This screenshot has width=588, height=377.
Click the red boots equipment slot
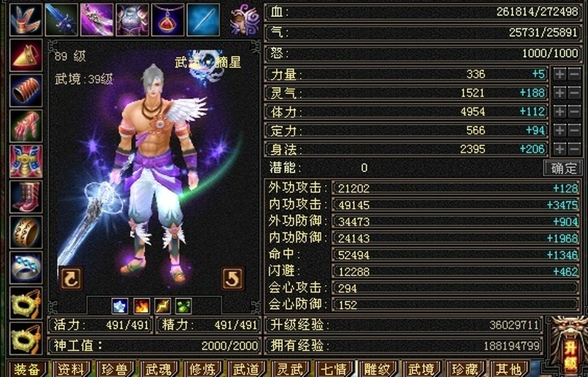tap(26, 197)
